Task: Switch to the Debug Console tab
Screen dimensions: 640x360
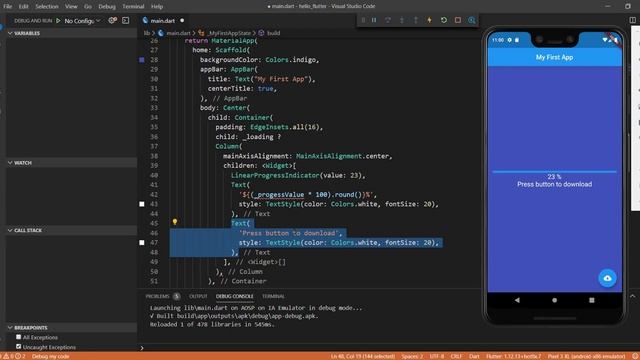Action: (235, 296)
